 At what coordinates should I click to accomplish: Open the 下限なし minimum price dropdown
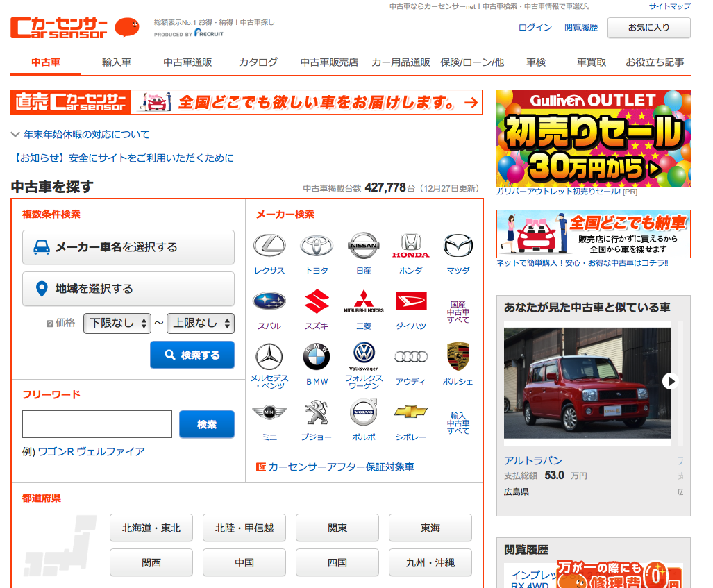(x=117, y=324)
